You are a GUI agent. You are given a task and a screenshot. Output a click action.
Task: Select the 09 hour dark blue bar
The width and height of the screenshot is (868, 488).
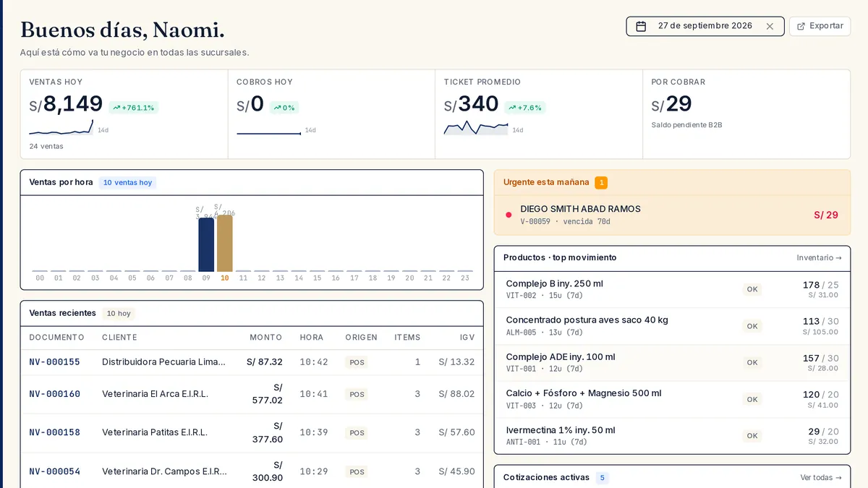[206, 245]
